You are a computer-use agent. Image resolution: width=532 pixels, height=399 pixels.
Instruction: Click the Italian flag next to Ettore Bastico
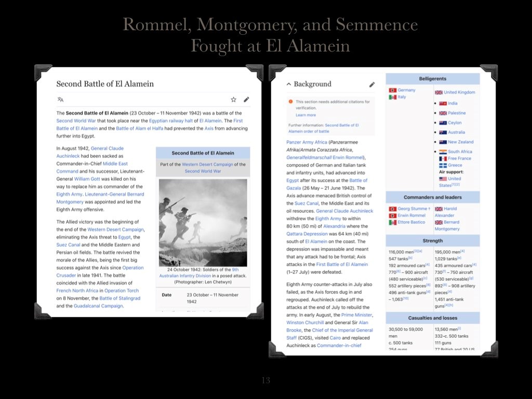(x=393, y=222)
